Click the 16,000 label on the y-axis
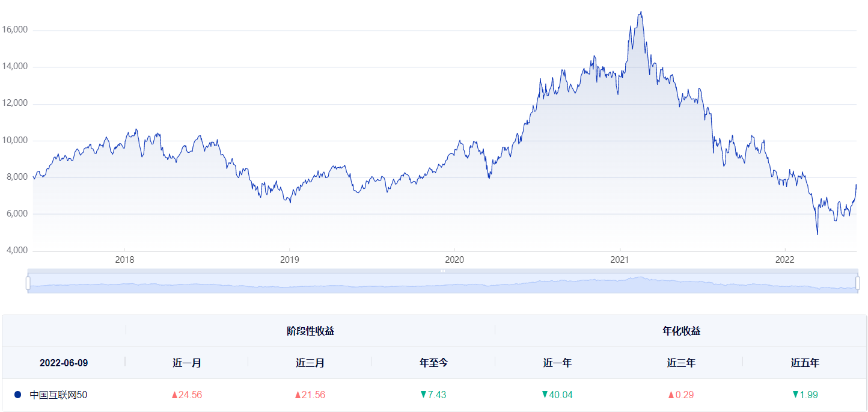868x412 pixels. pos(16,29)
